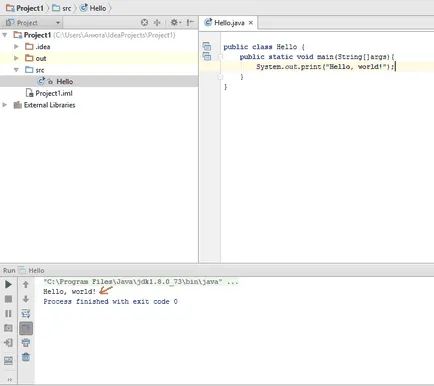Collapse the Project1 root node

pos(5,35)
